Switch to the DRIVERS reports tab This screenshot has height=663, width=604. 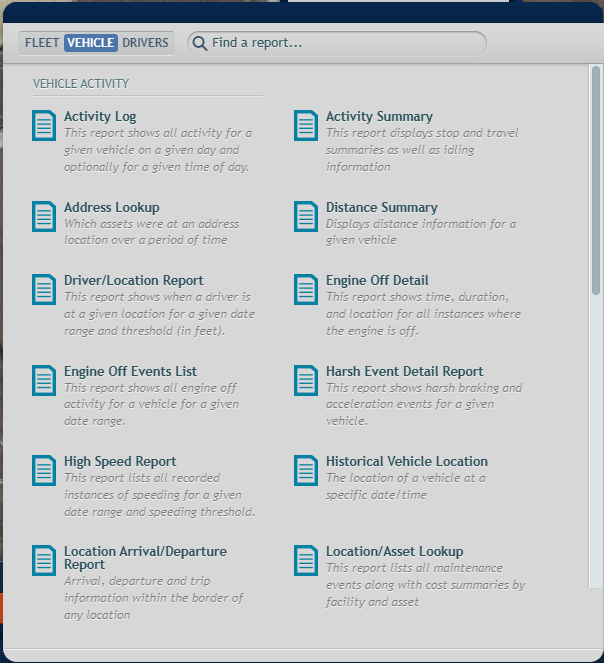(x=146, y=43)
